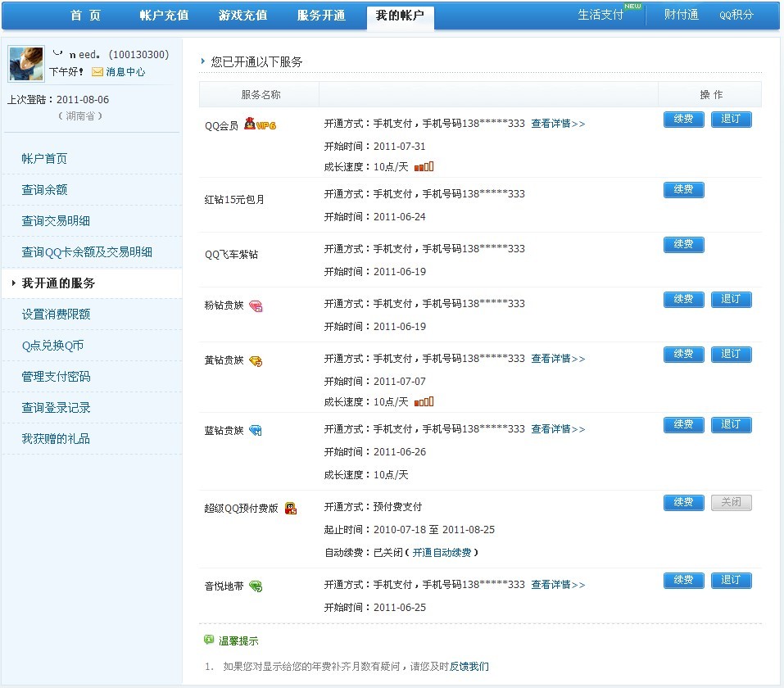Click the 红钻15元包月 service name
The width and height of the screenshot is (784, 688).
234,200
